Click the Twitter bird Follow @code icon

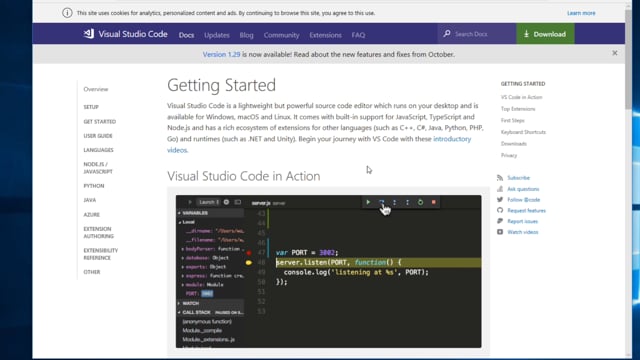(x=500, y=200)
